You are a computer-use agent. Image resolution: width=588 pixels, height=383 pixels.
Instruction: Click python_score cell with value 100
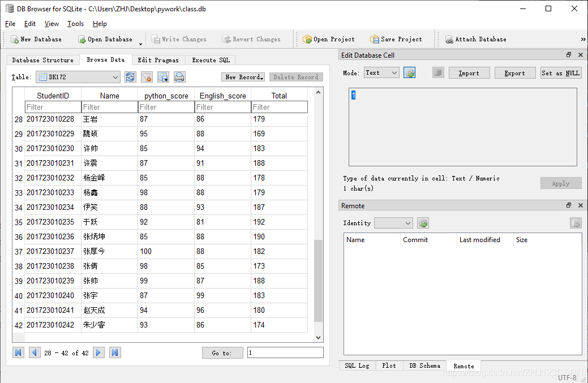pos(166,251)
